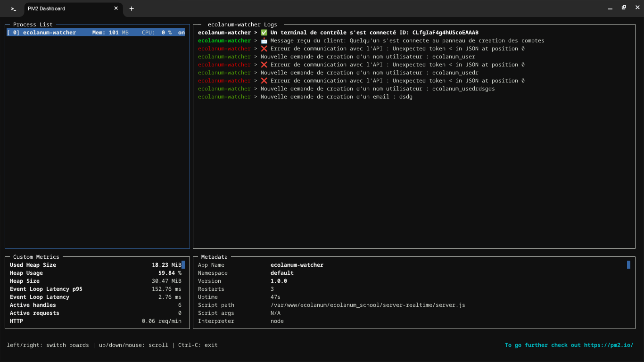The width and height of the screenshot is (644, 362).
Task: Click the Event Loop Latency p95 metric
Action: (46, 289)
